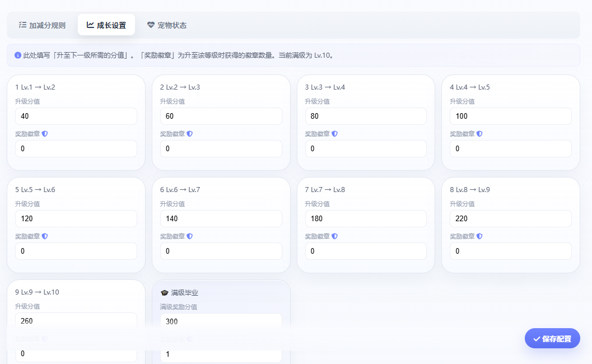Focus the Lv.8 → Lv.9 升级分值 field with 220
This screenshot has height=364, width=592.
tap(510, 218)
